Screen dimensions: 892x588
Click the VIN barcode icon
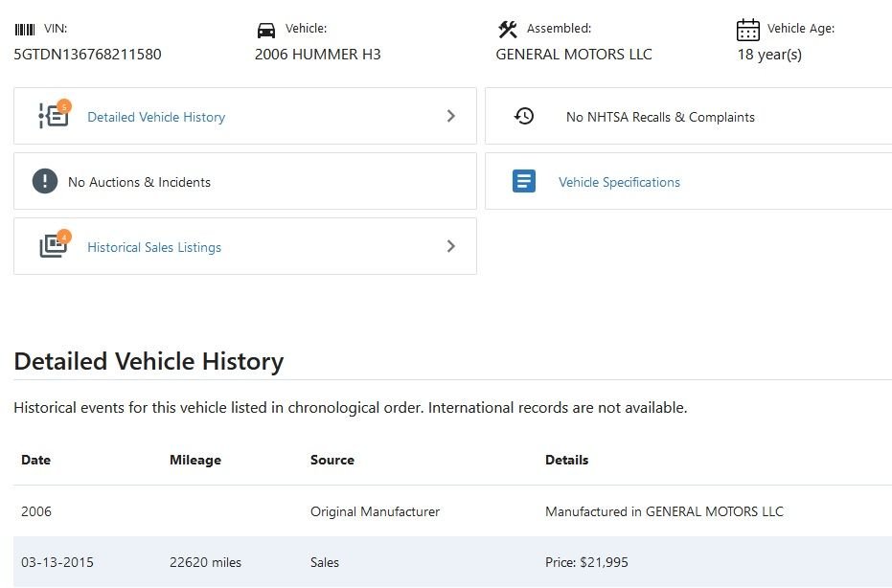(25, 30)
